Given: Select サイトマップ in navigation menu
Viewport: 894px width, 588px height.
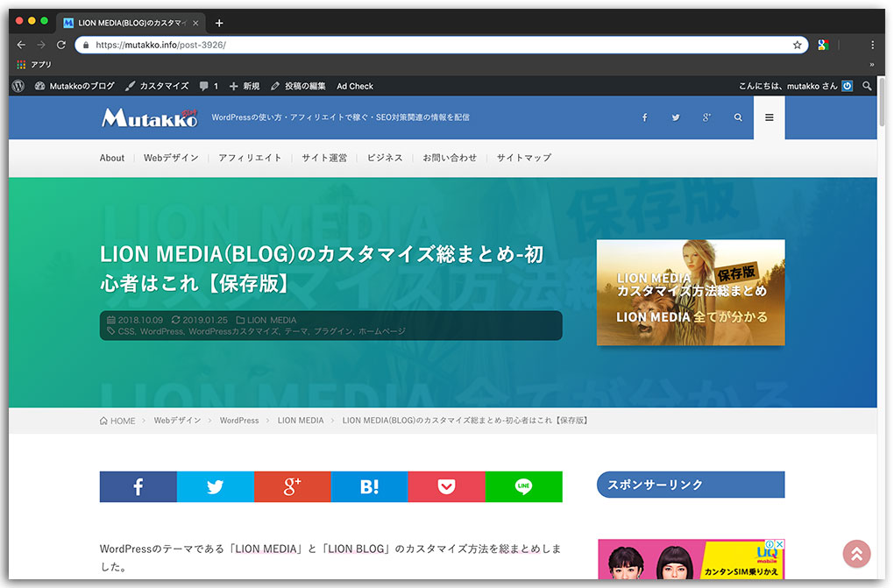Looking at the screenshot, I should pyautogui.click(x=524, y=158).
